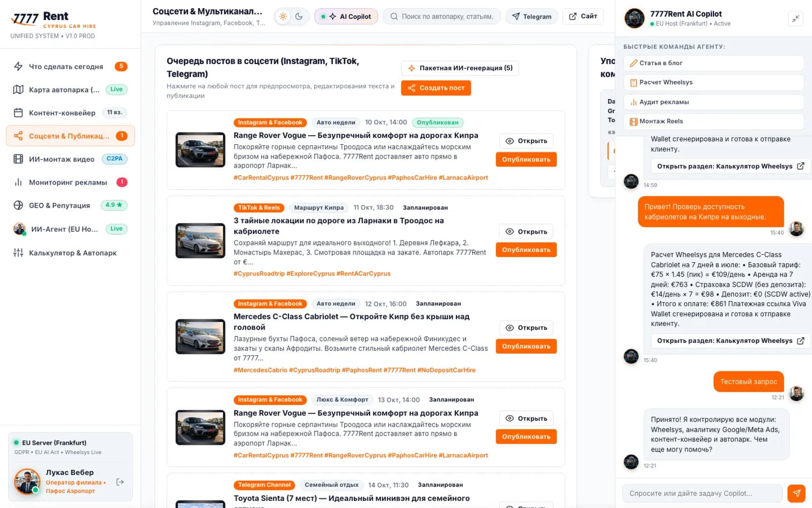812x508 pixels.
Task: Collapse the 7777Rent AI Copilot panel
Action: pyautogui.click(x=795, y=18)
